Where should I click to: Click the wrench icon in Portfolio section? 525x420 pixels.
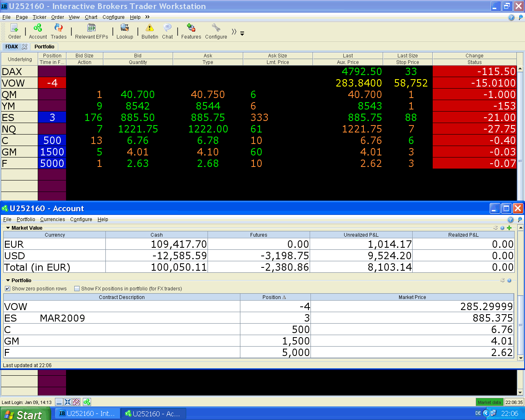pos(502,281)
